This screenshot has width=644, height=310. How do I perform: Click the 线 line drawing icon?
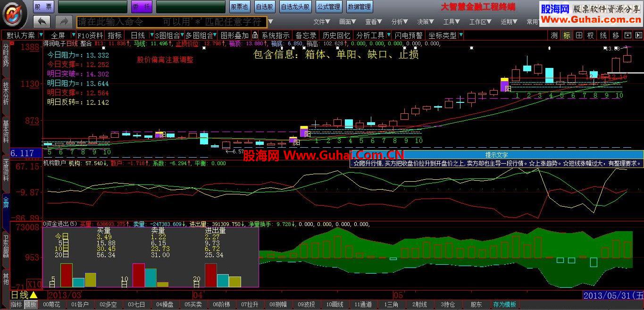(x=603, y=35)
